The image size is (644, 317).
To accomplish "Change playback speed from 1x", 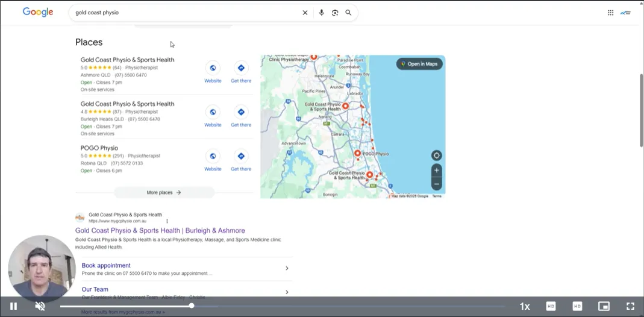I will click(x=525, y=306).
